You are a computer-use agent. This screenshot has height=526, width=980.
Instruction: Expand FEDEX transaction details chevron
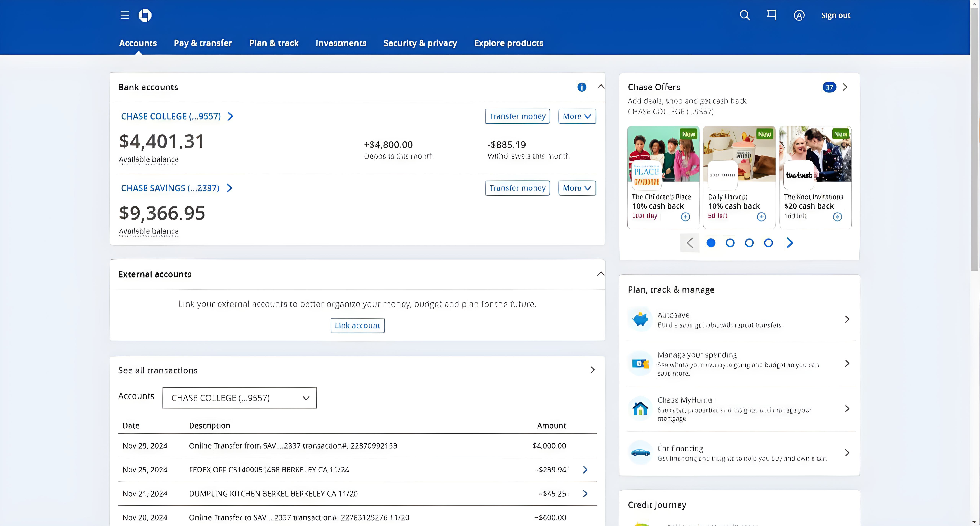pos(585,470)
